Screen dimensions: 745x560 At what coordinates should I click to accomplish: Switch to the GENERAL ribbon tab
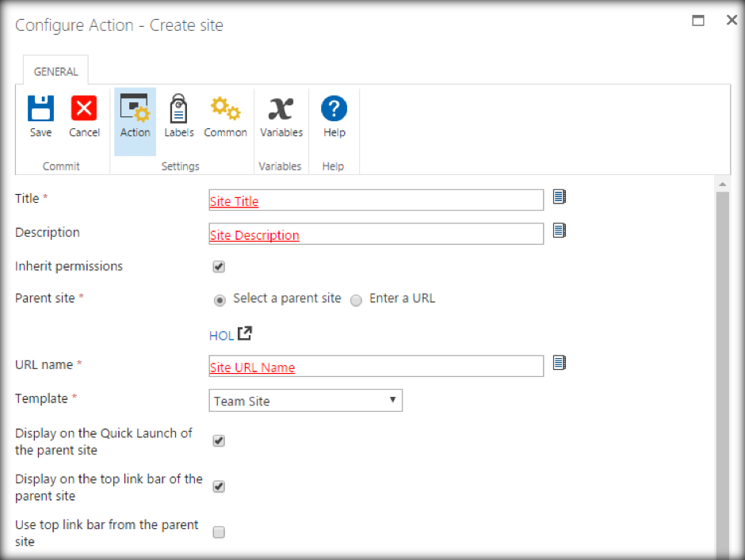pyautogui.click(x=55, y=71)
